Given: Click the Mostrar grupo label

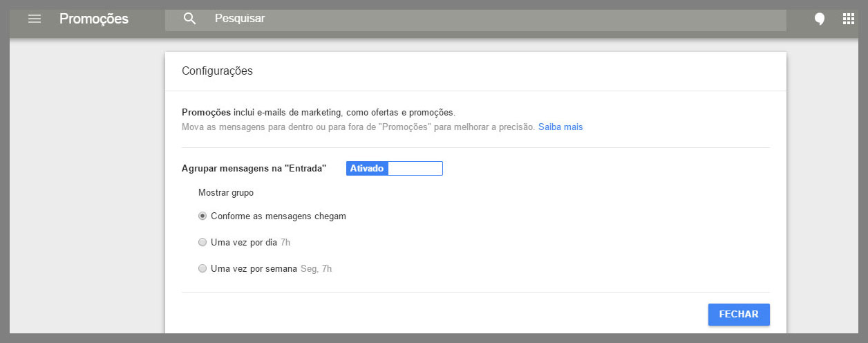Looking at the screenshot, I should 226,193.
